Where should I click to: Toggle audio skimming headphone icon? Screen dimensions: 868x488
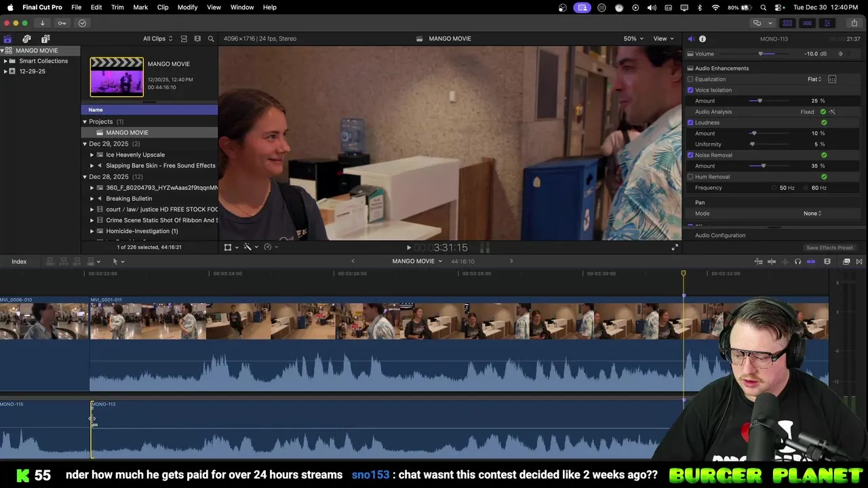797,262
